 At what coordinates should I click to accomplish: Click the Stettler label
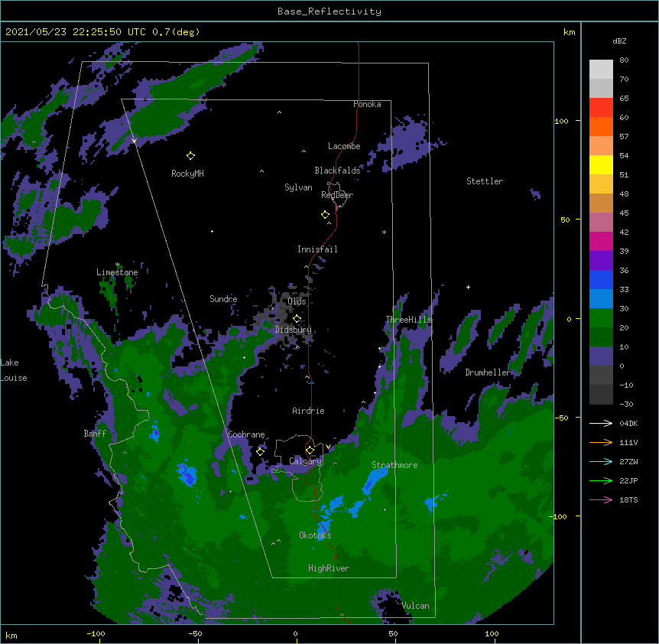click(485, 181)
